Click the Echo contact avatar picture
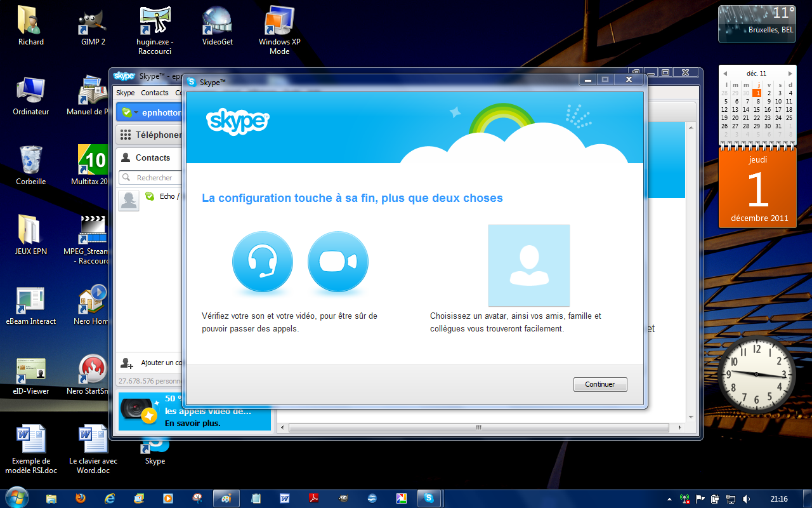Screen dimensions: 812x508 click(129, 201)
